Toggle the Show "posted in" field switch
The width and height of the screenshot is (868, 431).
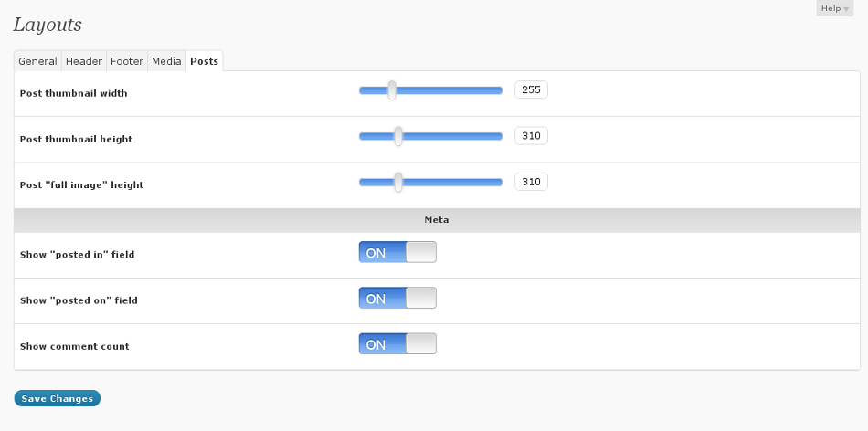point(397,253)
